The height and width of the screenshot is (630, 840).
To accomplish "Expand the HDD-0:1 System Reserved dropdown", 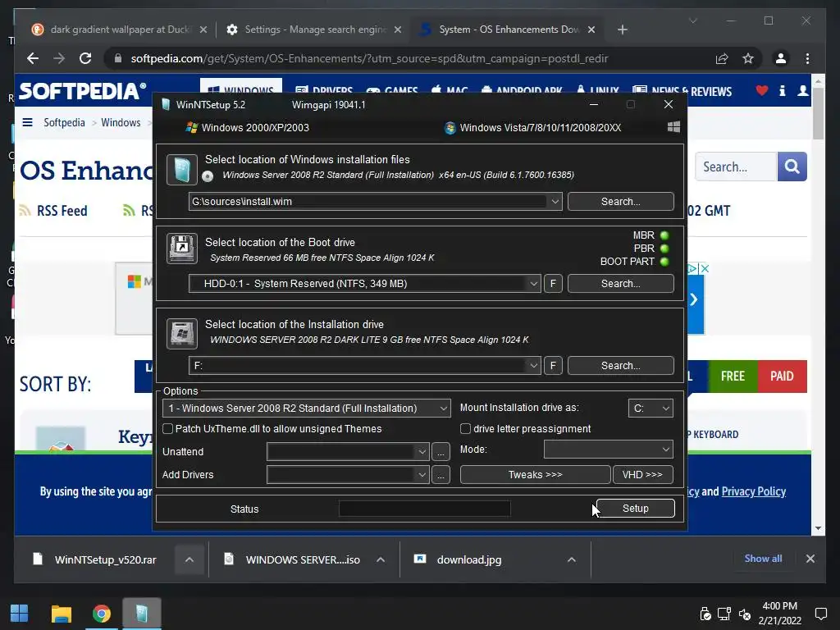I will [x=533, y=283].
